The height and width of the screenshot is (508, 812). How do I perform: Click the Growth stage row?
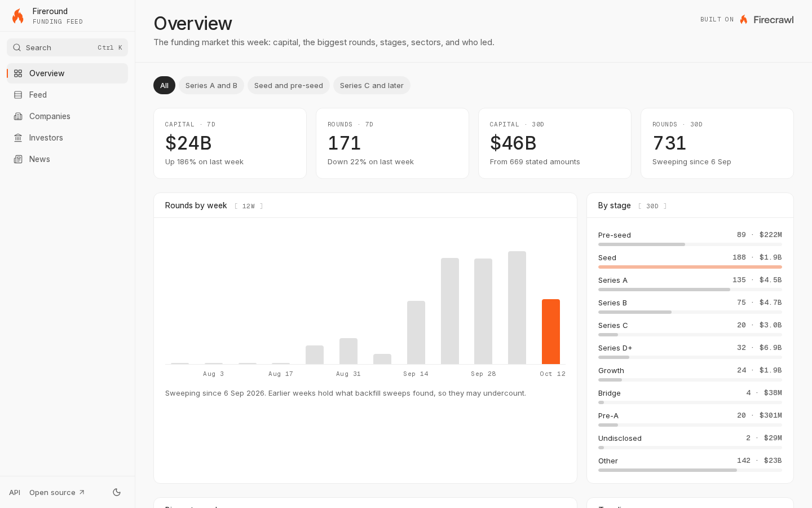[x=690, y=374]
